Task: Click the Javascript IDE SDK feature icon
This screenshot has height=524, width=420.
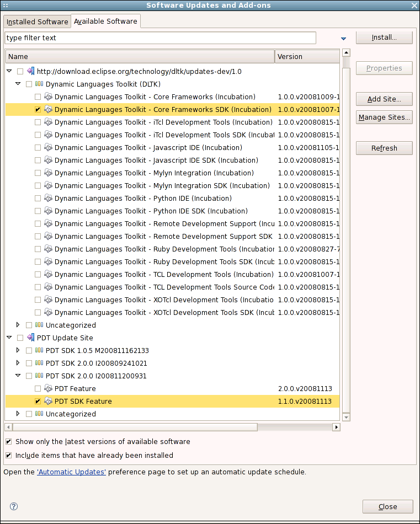Action: [x=49, y=160]
